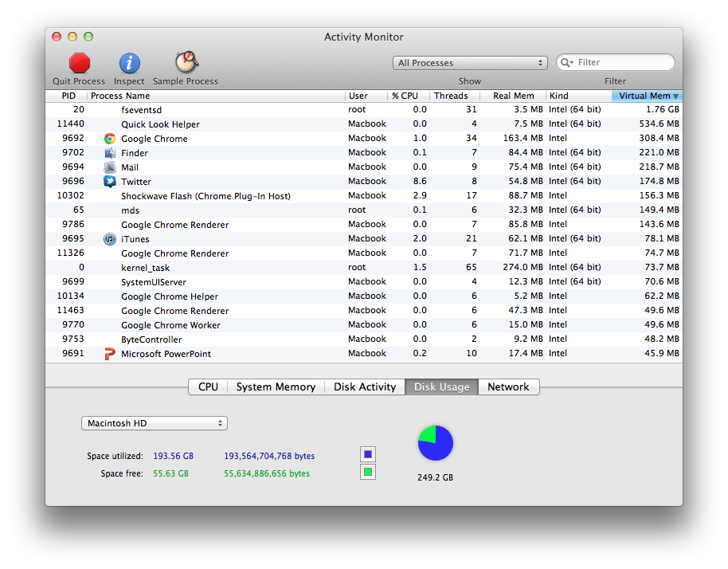
Task: Click Twitter's 8.6 % CPU value
Action: coord(420,181)
